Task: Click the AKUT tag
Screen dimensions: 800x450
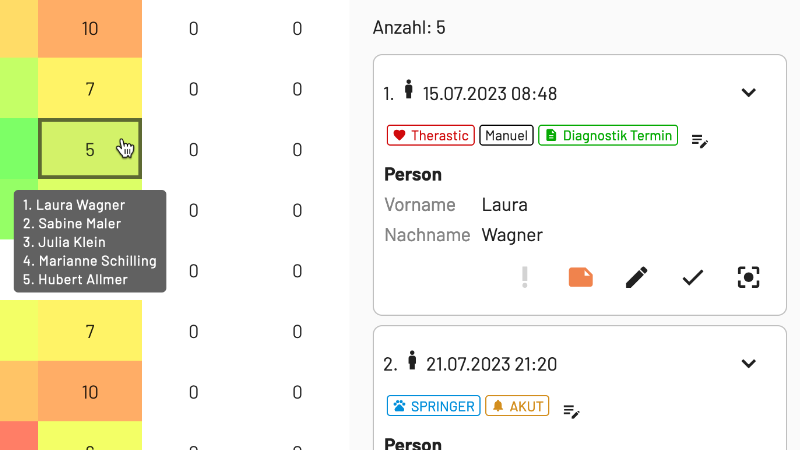Action: click(517, 406)
